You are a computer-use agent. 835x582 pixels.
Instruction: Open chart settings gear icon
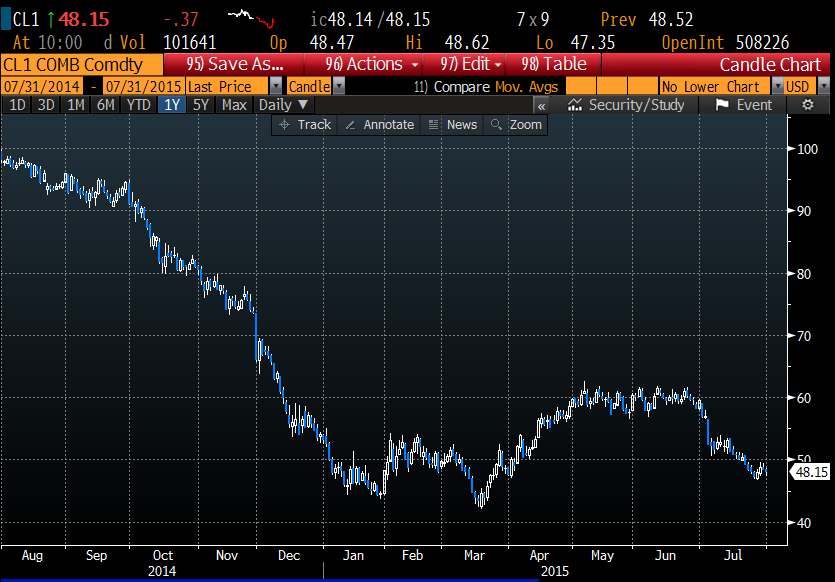pos(808,105)
